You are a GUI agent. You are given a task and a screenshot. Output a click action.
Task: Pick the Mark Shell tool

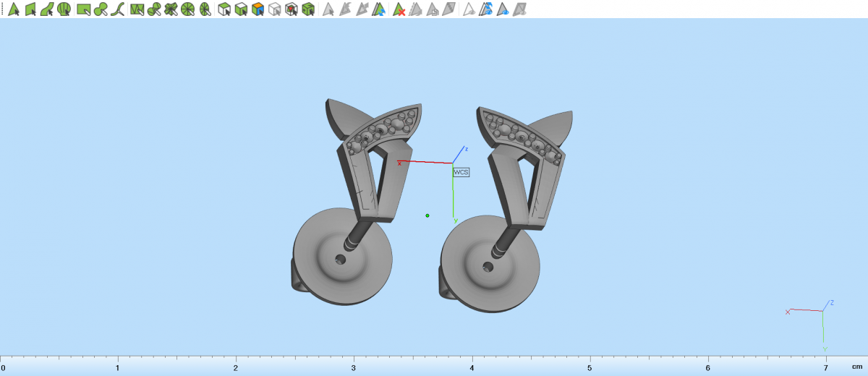pos(64,9)
